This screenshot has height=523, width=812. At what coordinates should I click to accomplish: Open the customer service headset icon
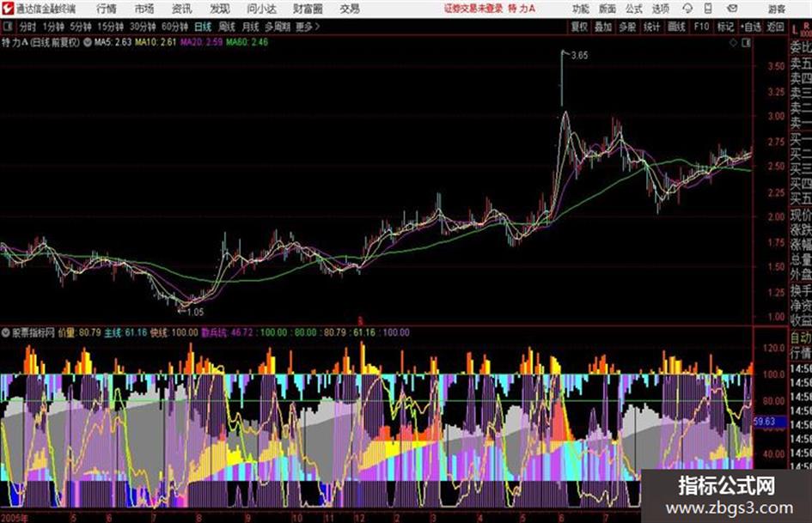[x=687, y=9]
